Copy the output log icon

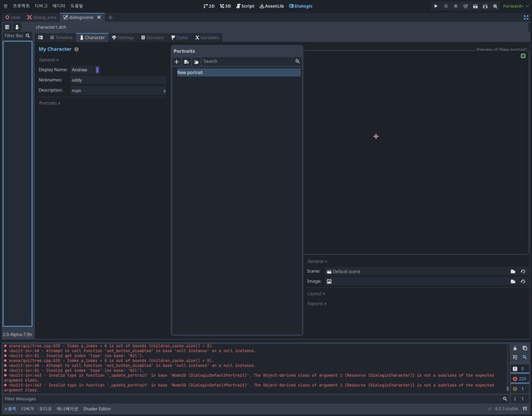(525, 348)
